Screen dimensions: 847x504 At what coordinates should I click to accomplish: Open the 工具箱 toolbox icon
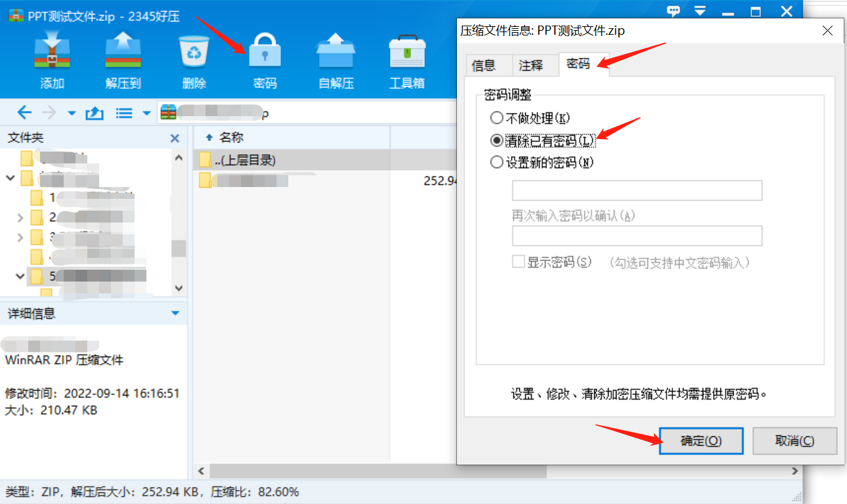[x=407, y=52]
